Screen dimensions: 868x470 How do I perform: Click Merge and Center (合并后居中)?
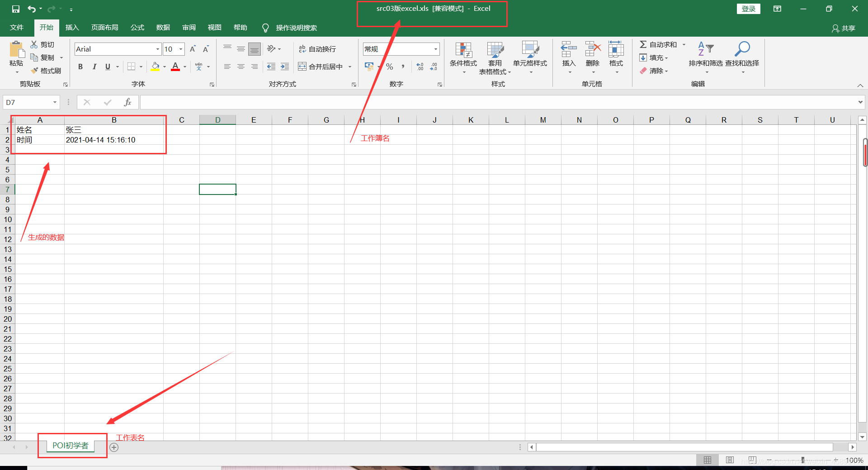[x=321, y=66]
